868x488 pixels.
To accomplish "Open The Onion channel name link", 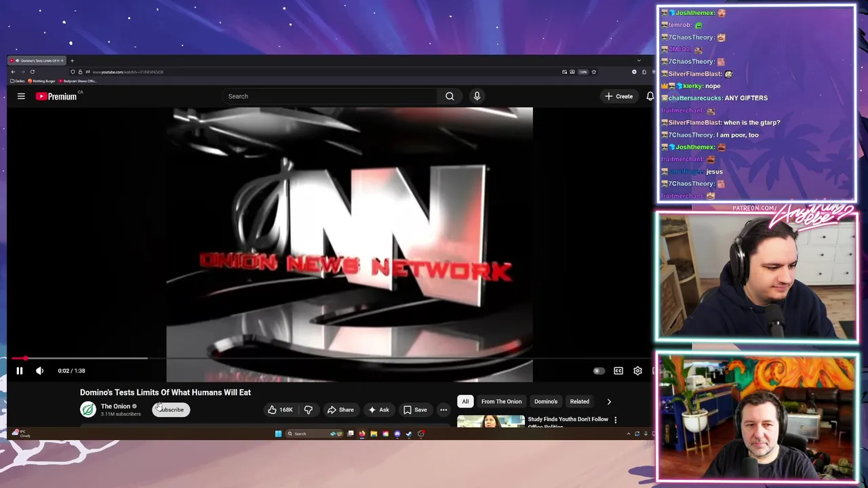I will tap(115, 407).
